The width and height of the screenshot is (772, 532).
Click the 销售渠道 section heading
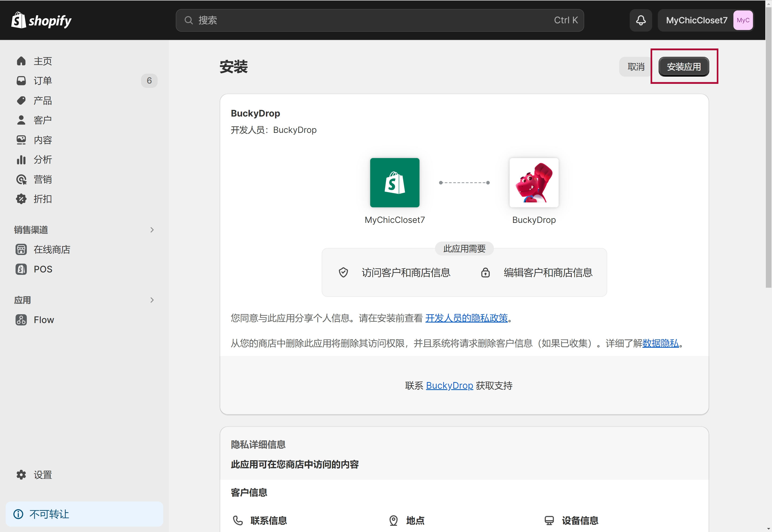pyautogui.click(x=31, y=230)
